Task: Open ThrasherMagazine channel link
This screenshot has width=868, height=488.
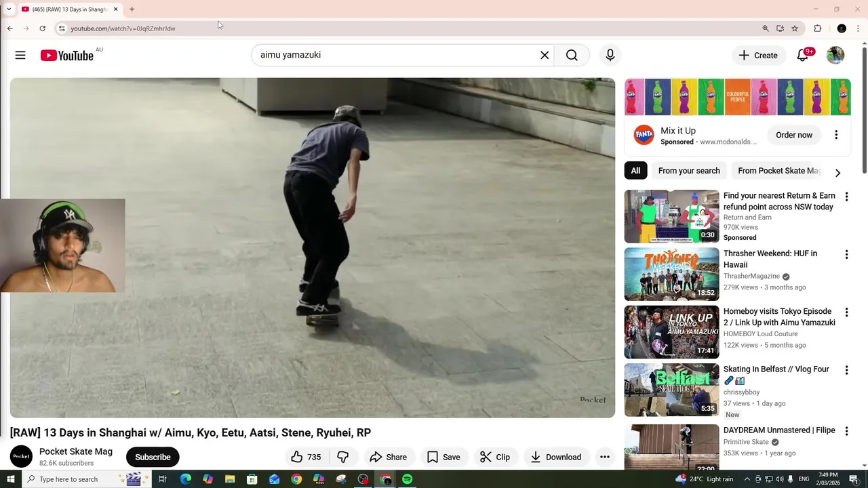Action: click(751, 277)
